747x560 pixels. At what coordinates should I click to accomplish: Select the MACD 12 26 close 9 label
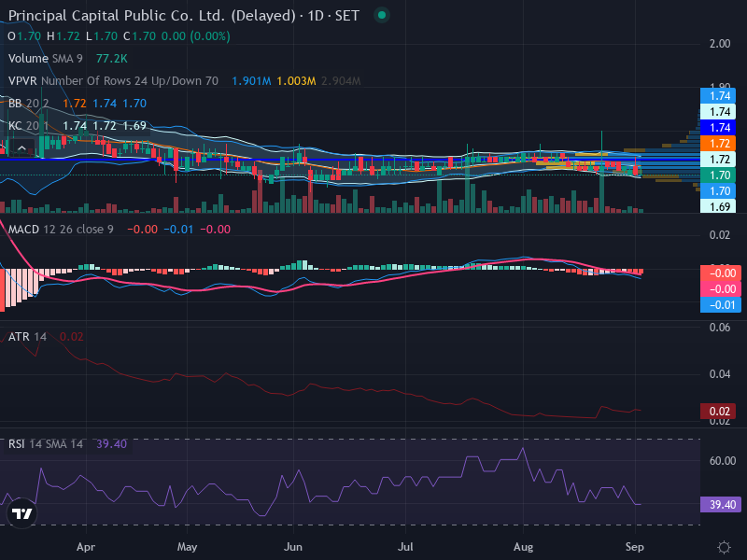[61, 230]
